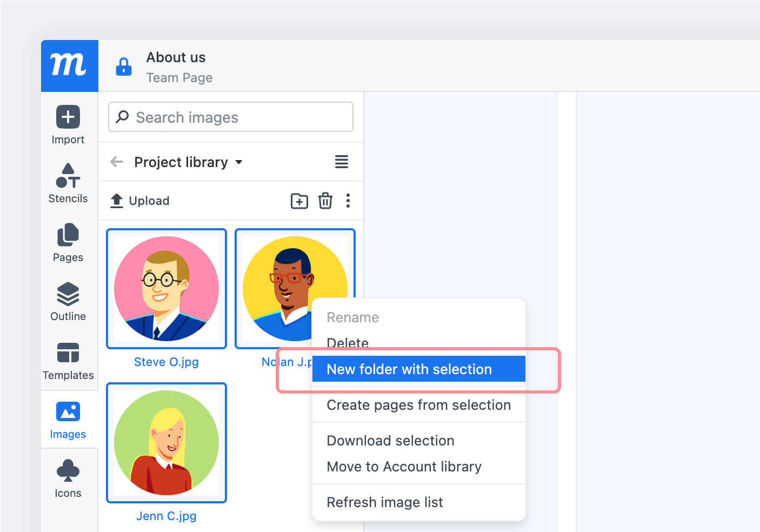This screenshot has height=532, width=760.
Task: Open the Templates panel
Action: (x=68, y=361)
